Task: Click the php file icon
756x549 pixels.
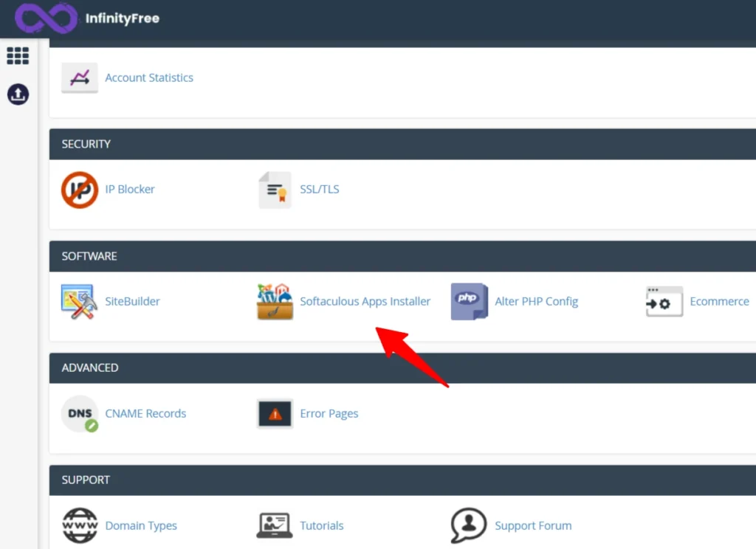Action: 469,302
